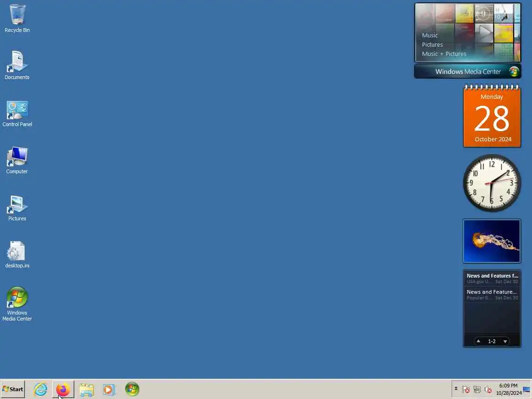
Task: Select the desktop.ini file icon
Action: [x=17, y=254]
